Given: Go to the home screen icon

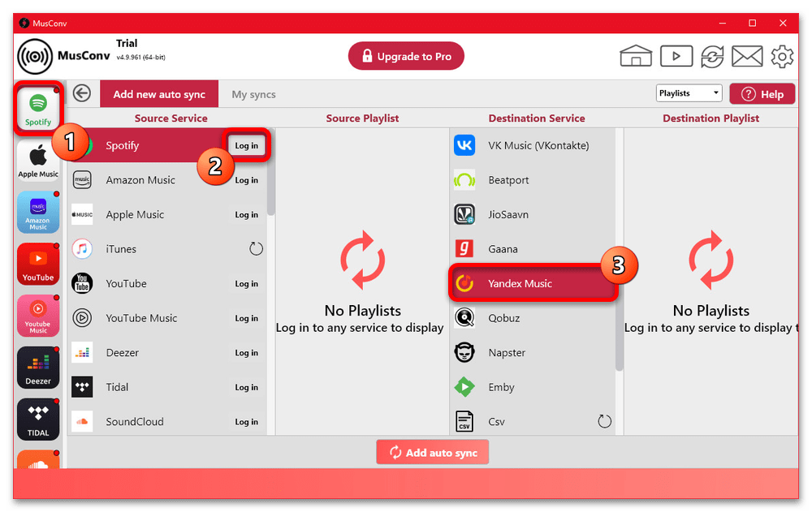Looking at the screenshot, I should pyautogui.click(x=636, y=56).
